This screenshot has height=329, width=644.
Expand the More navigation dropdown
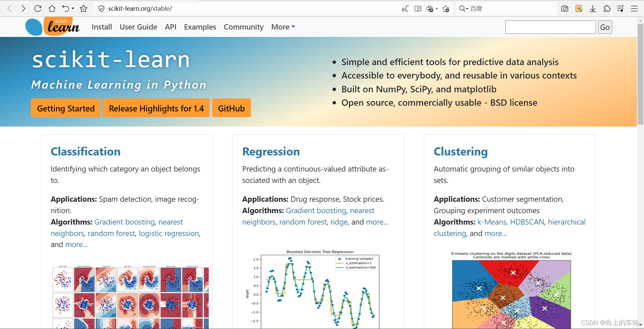point(283,27)
